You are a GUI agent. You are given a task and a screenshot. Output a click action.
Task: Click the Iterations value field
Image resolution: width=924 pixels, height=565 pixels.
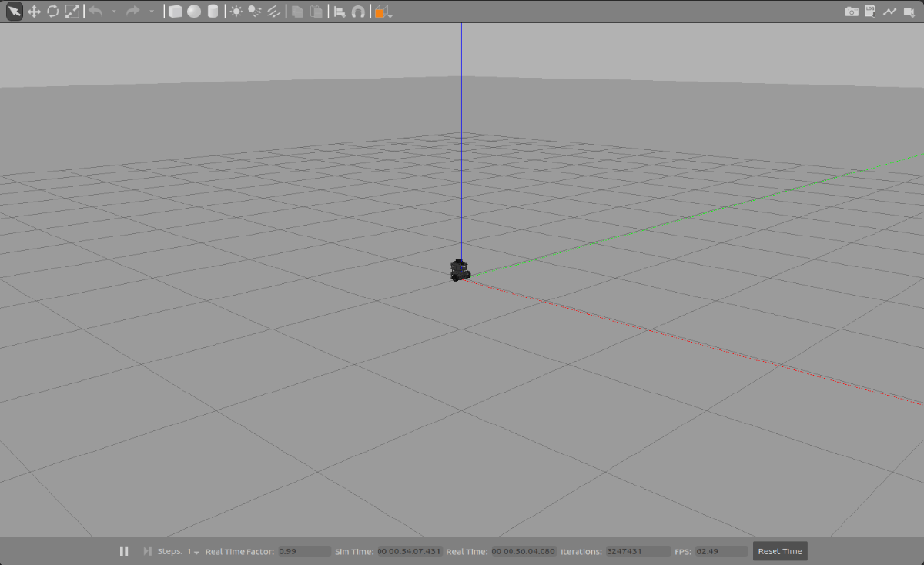tap(638, 551)
